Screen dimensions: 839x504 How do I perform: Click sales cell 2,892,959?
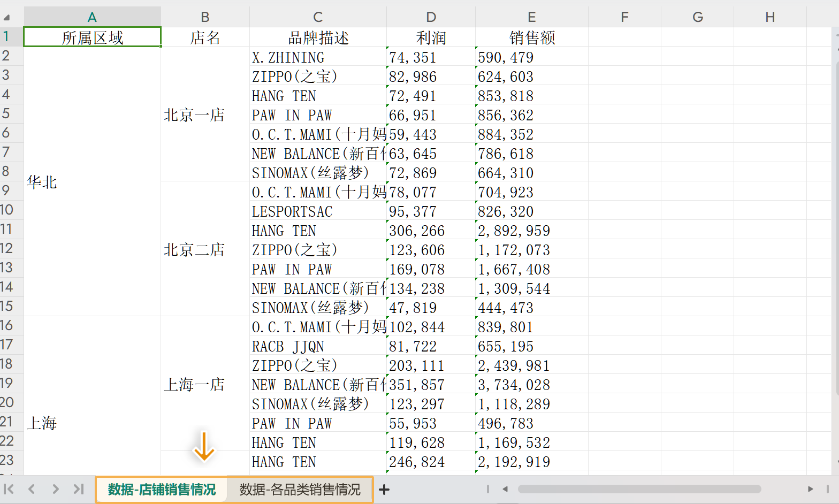pos(531,230)
